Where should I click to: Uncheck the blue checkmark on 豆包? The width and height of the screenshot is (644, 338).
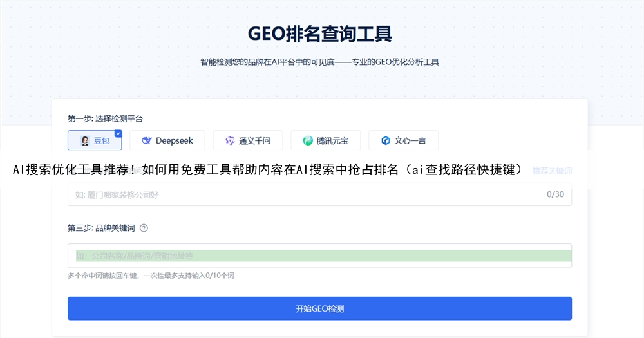[118, 133]
